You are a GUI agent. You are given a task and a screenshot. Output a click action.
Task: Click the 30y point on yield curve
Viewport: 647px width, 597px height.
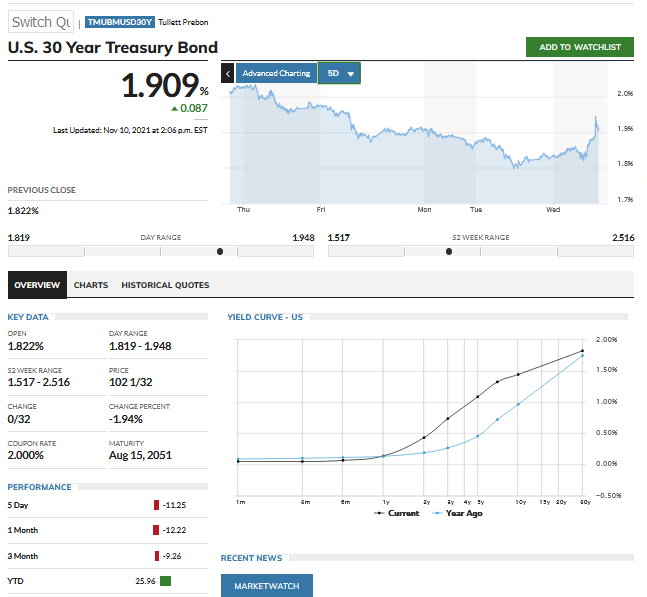[x=583, y=351]
